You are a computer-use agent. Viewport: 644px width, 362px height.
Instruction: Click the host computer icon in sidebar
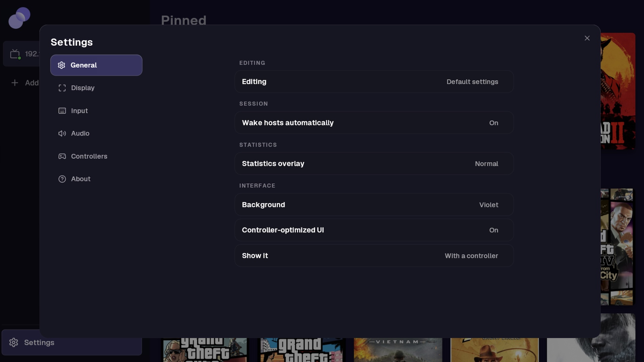pos(15,54)
